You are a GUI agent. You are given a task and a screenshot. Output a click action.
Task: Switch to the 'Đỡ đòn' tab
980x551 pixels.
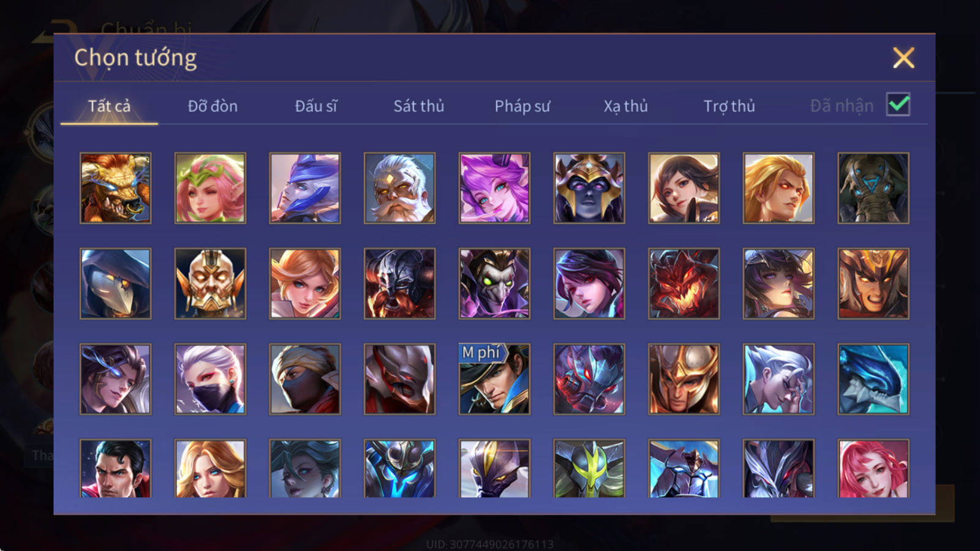(x=213, y=106)
